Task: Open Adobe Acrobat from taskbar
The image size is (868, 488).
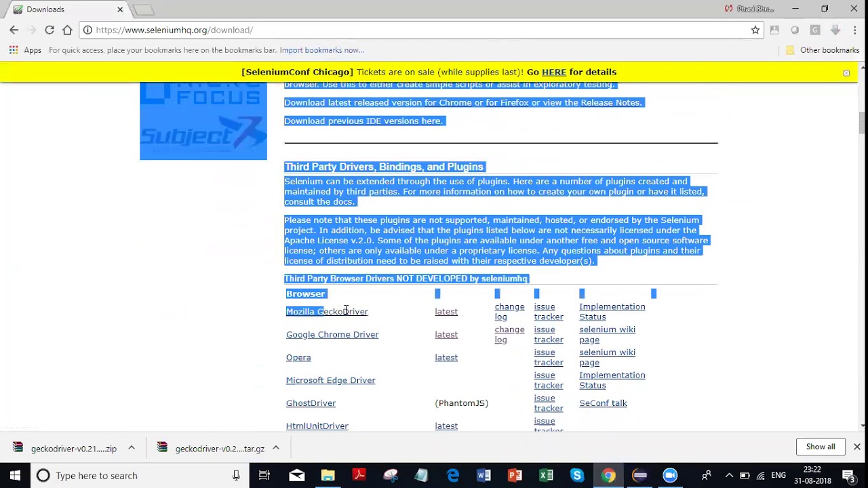Action: coord(359,475)
